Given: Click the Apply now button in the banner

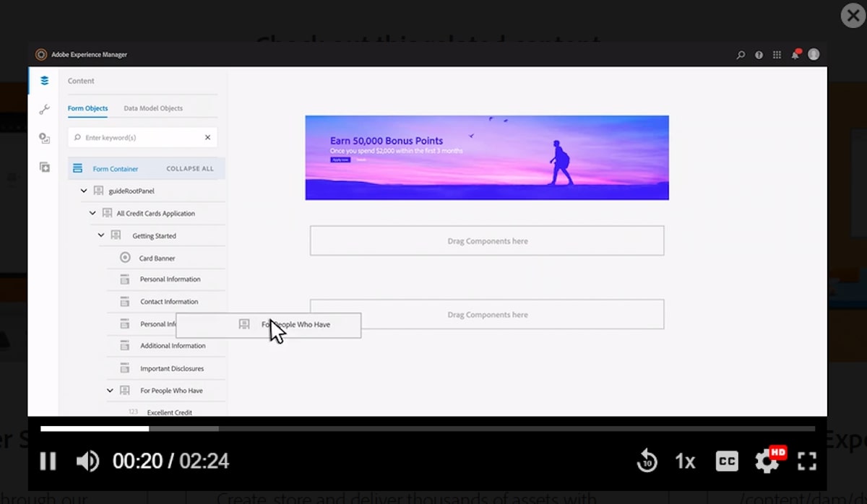Looking at the screenshot, I should pos(340,160).
